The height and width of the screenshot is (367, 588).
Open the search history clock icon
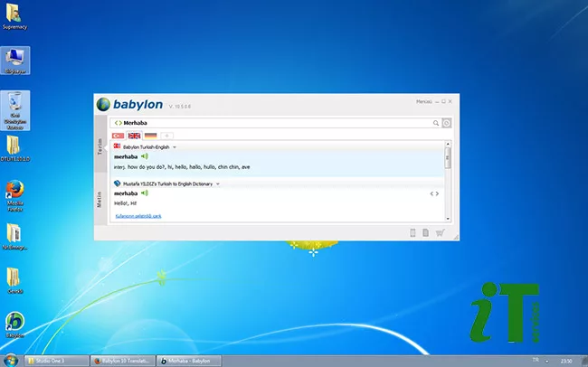(x=447, y=123)
